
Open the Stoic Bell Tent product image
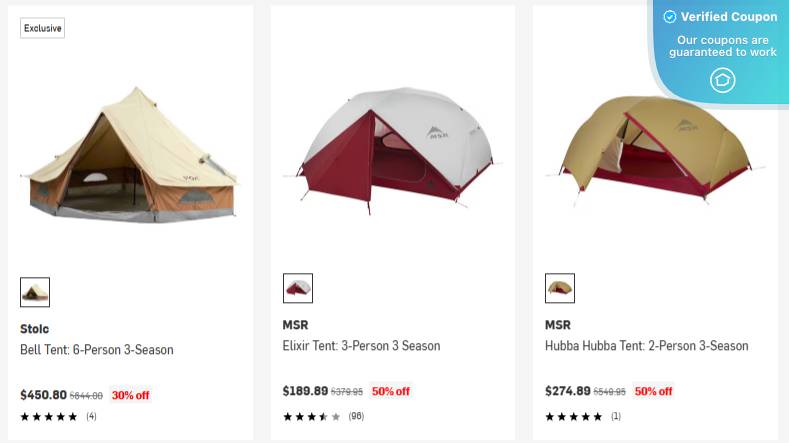130,155
